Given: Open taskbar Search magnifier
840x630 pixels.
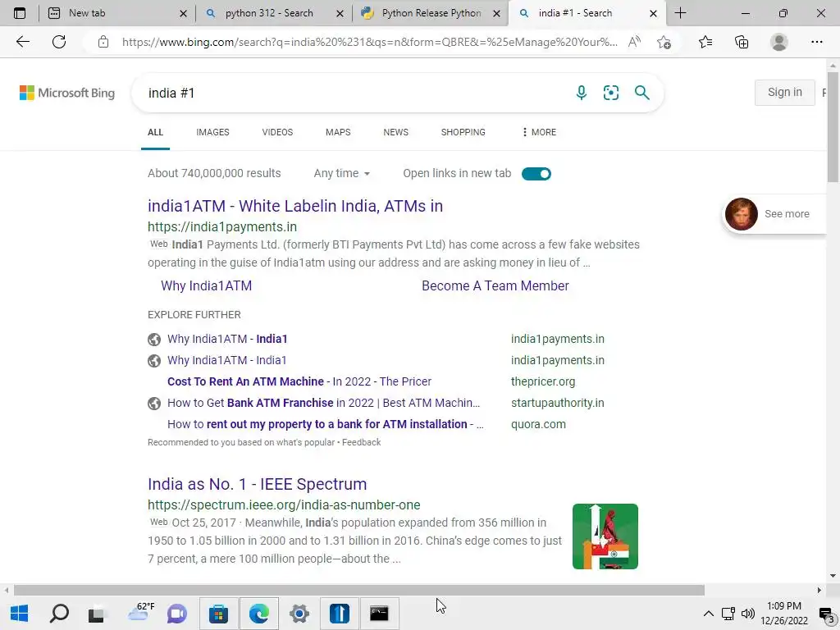Looking at the screenshot, I should coord(59,614).
